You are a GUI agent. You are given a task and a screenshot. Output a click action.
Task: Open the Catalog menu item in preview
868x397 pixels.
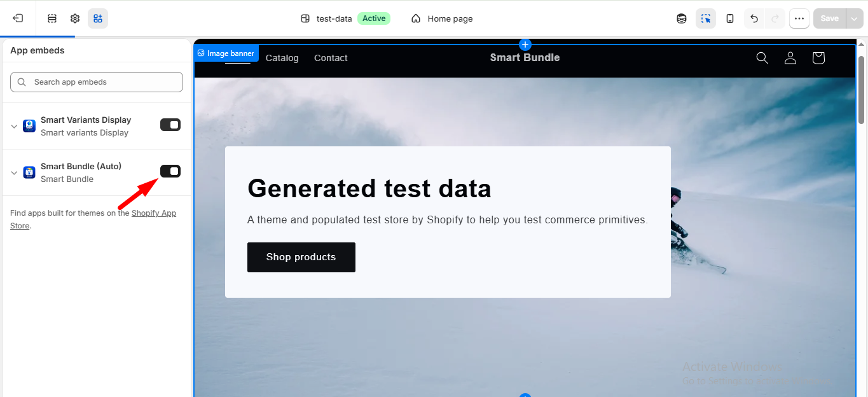282,58
